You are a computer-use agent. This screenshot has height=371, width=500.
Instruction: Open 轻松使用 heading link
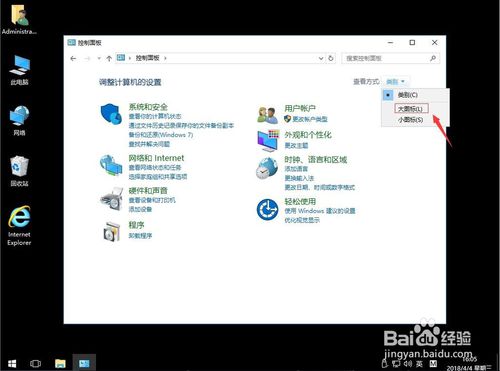coord(300,202)
